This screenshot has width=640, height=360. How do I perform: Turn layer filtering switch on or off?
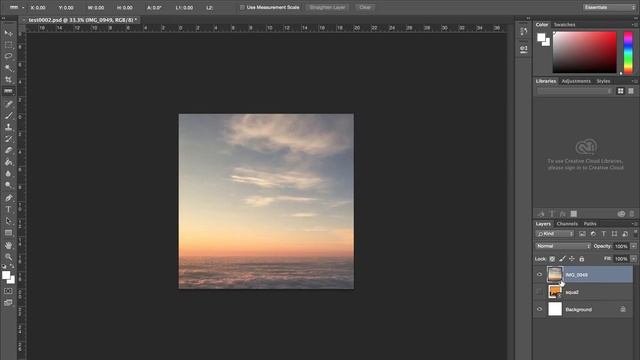coord(635,233)
